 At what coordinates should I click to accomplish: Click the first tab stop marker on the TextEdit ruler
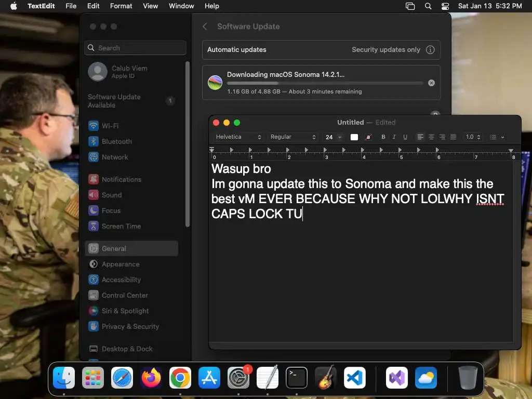click(x=231, y=150)
